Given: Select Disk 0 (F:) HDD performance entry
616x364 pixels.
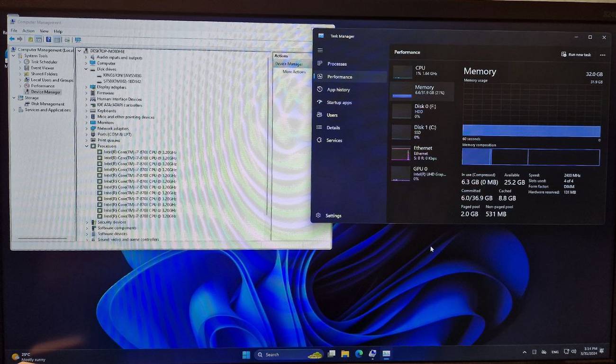Looking at the screenshot, I should (x=421, y=111).
